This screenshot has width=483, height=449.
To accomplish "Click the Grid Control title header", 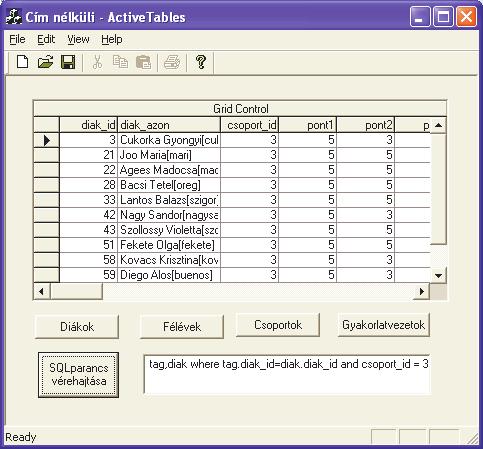I will 240,109.
